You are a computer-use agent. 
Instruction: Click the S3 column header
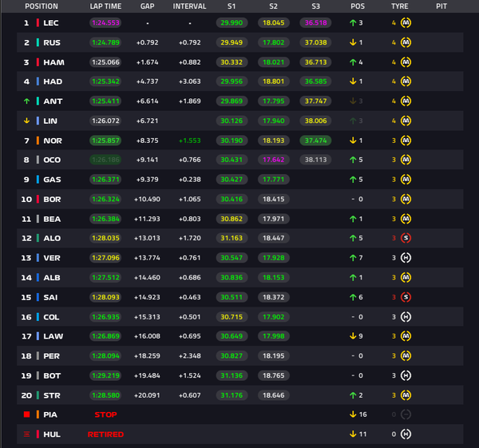316,6
